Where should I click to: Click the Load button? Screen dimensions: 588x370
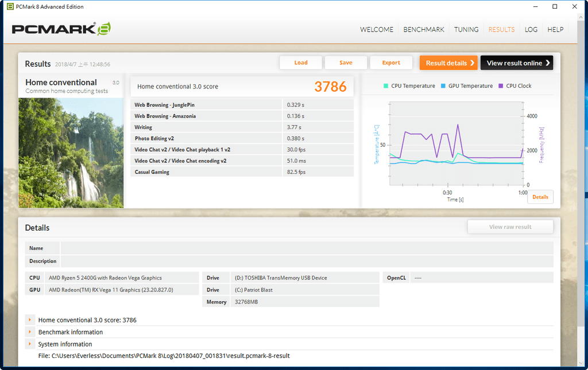click(x=301, y=63)
